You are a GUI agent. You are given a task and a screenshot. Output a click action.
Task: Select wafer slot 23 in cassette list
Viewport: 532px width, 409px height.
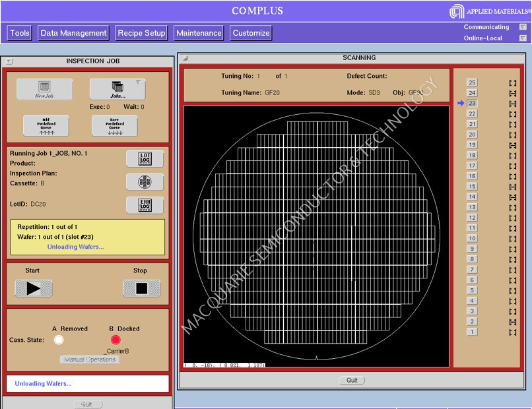point(472,104)
